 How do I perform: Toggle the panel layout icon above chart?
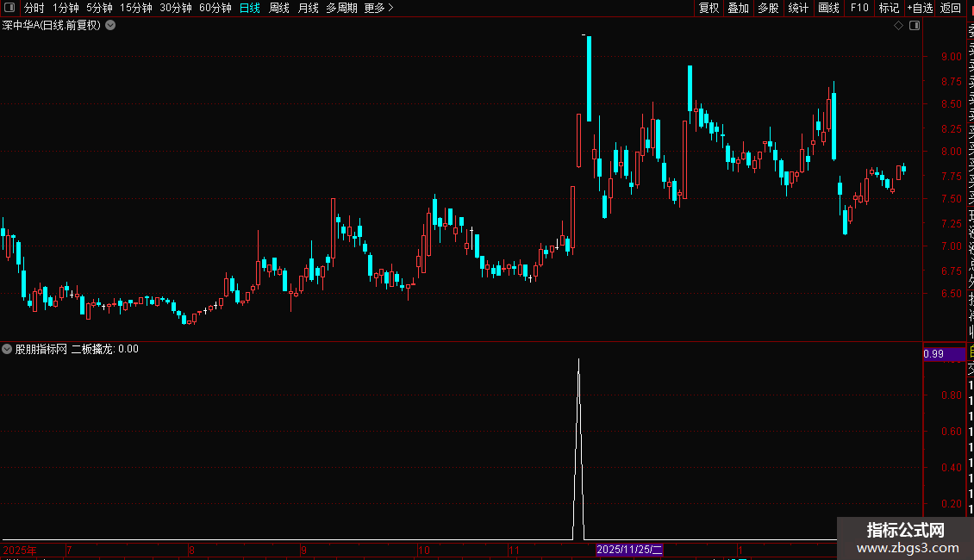tap(915, 26)
